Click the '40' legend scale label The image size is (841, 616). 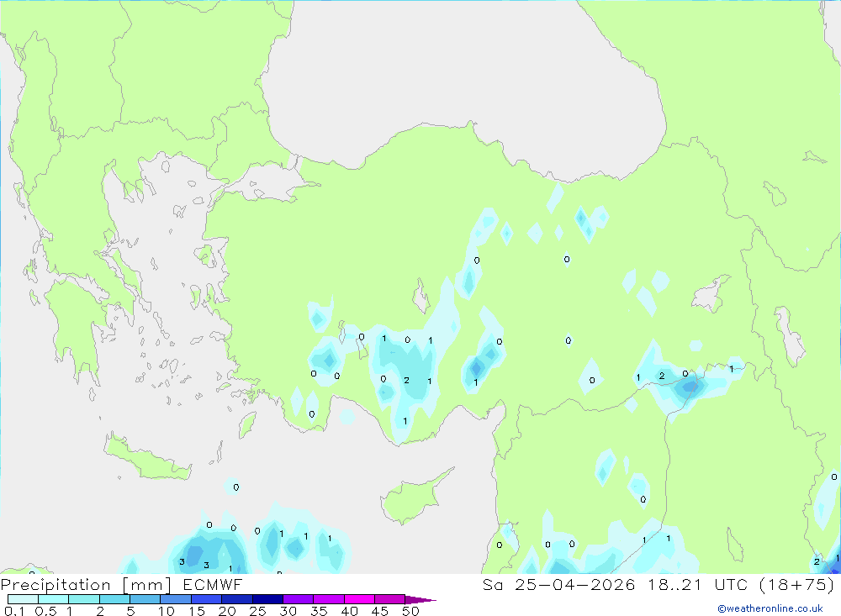(x=349, y=611)
